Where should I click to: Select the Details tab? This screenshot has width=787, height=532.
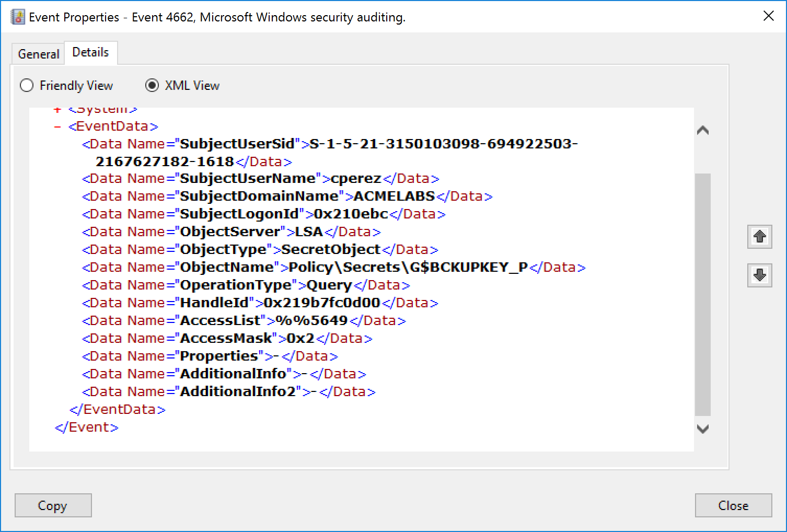pyautogui.click(x=90, y=52)
